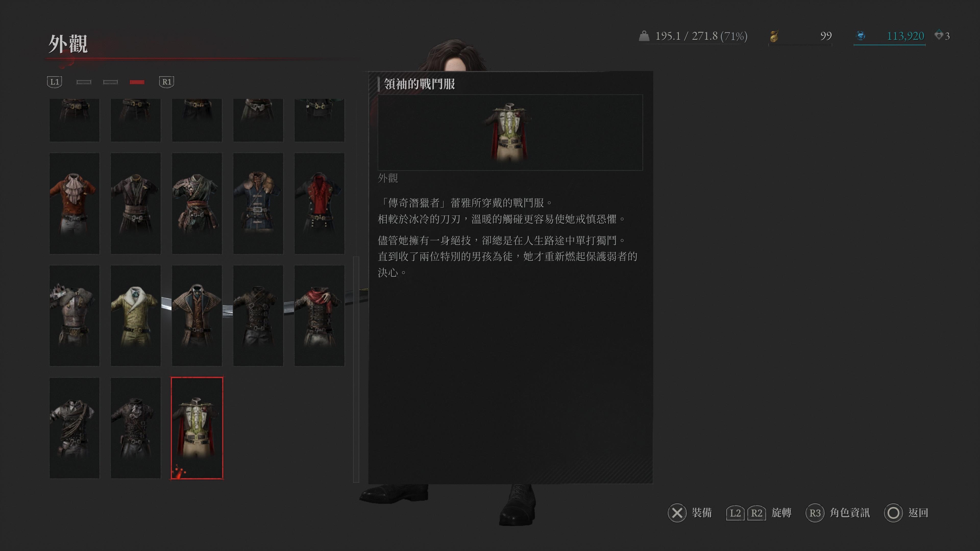Click the plaid coat outfit thumbnail
The width and height of the screenshot is (980, 551).
tap(197, 316)
